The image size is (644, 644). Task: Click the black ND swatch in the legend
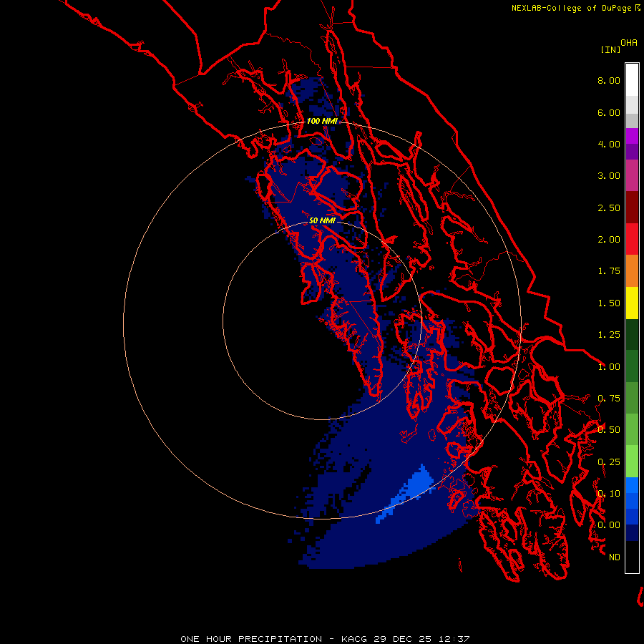632,557
